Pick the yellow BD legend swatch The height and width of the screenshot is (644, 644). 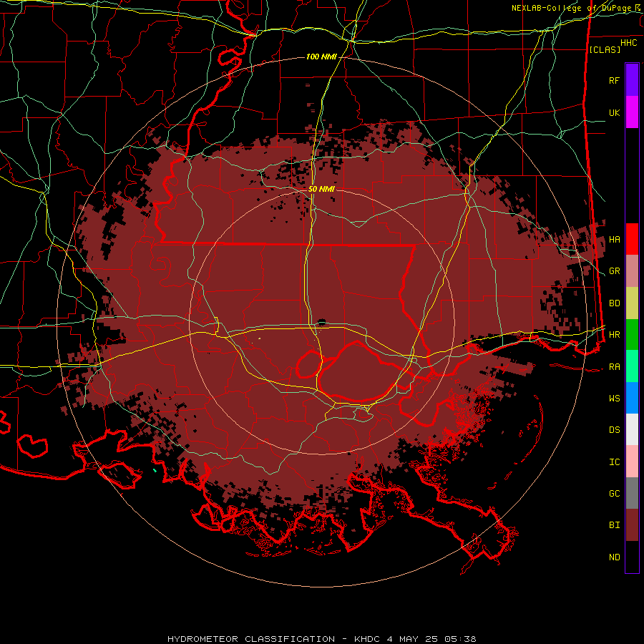coord(632,303)
